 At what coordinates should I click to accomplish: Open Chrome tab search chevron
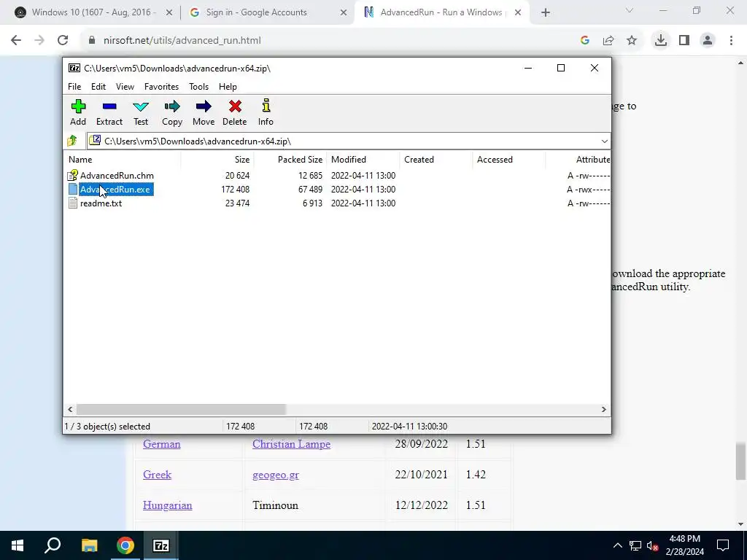pos(630,10)
